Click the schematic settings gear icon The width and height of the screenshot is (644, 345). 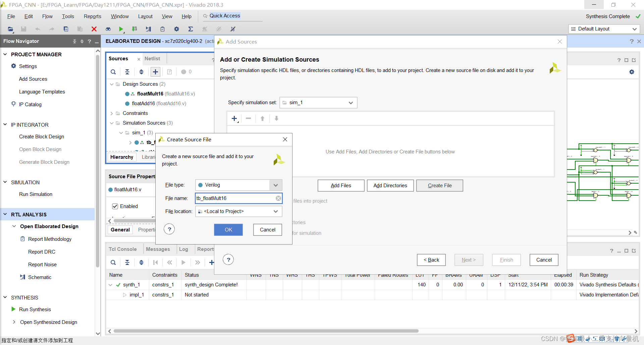(632, 72)
